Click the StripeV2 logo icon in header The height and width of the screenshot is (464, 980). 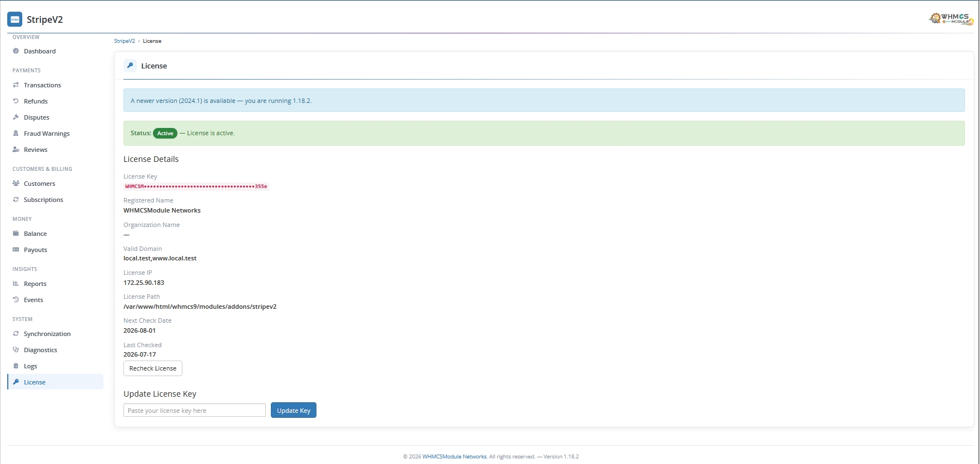pyautogui.click(x=14, y=19)
